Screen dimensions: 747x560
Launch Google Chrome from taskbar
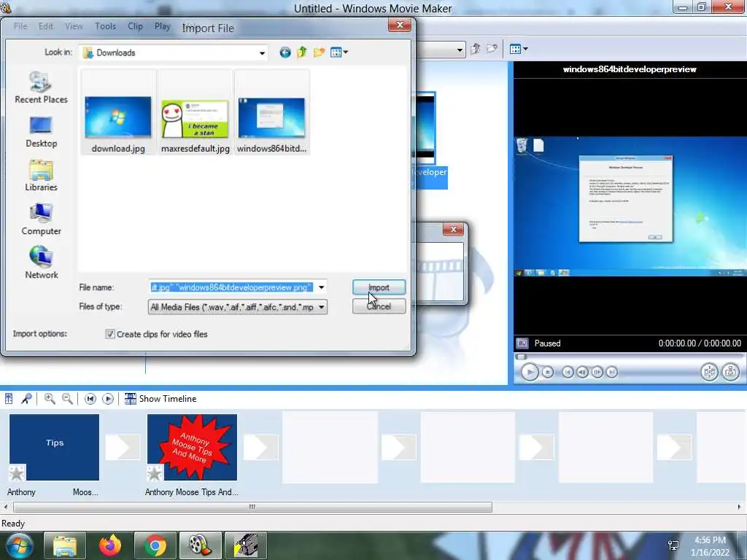click(155, 545)
